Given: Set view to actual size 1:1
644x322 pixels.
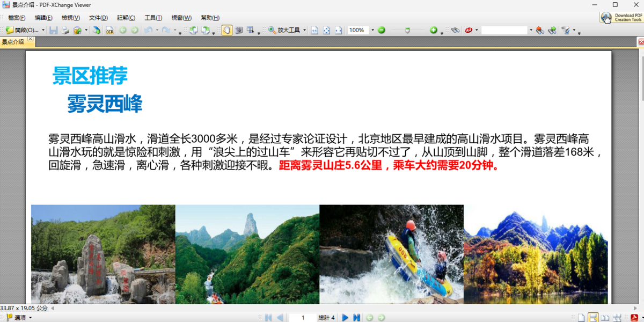Looking at the screenshot, I should point(315,31).
